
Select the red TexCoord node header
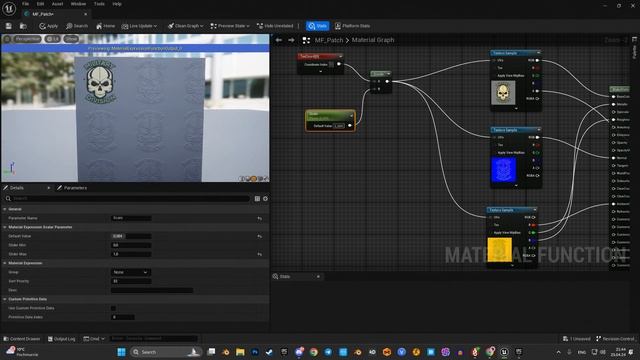[x=320, y=56]
